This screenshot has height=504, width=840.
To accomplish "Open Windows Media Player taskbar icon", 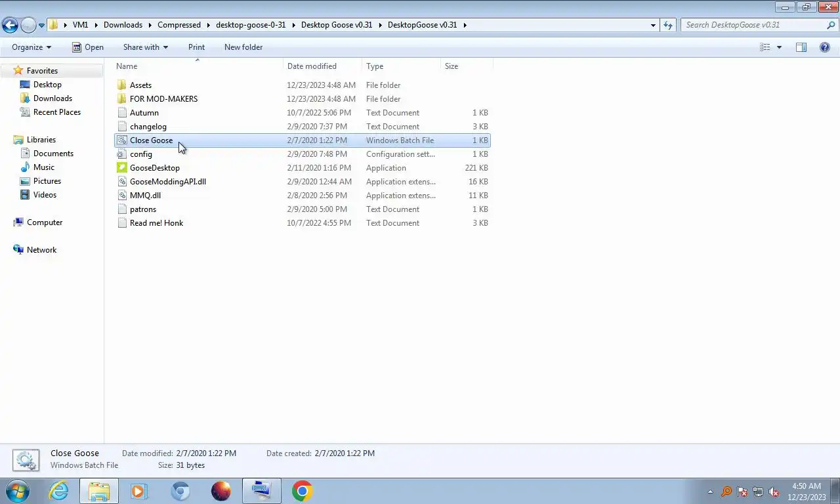I will (x=139, y=491).
